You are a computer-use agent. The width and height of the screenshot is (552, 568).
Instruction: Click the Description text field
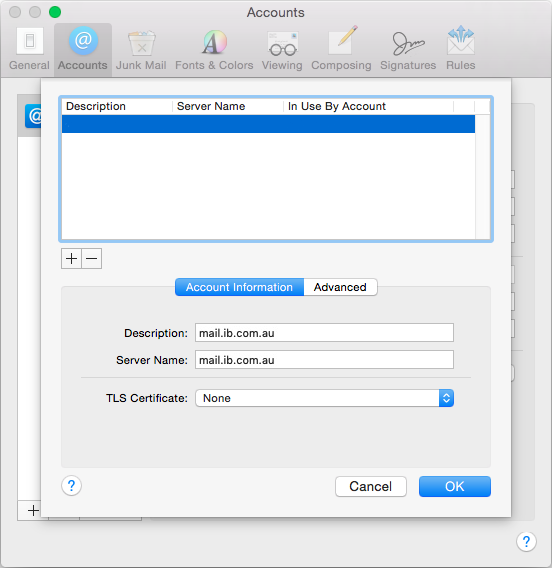(x=325, y=333)
